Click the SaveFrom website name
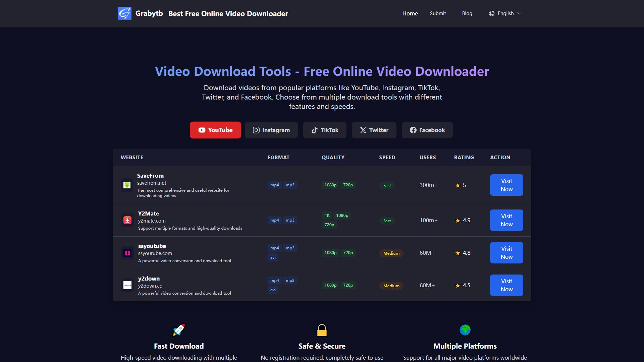644x362 pixels. pyautogui.click(x=150, y=176)
